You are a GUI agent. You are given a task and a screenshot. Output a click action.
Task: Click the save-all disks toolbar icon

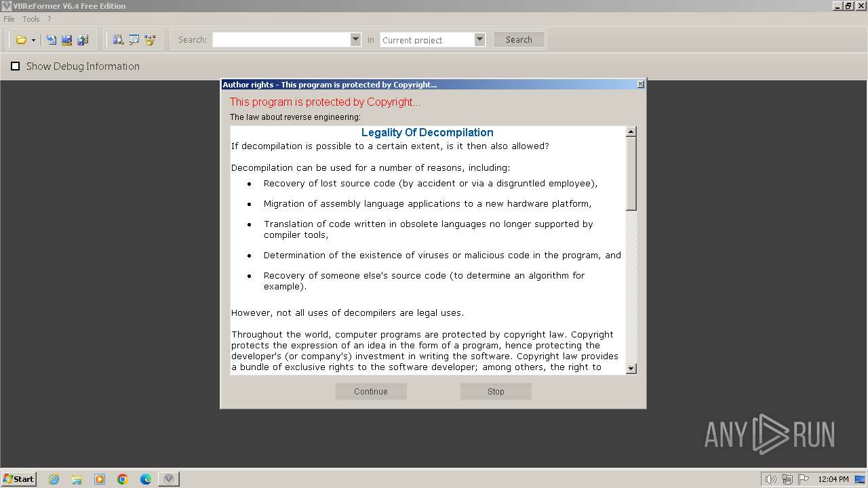(x=83, y=40)
